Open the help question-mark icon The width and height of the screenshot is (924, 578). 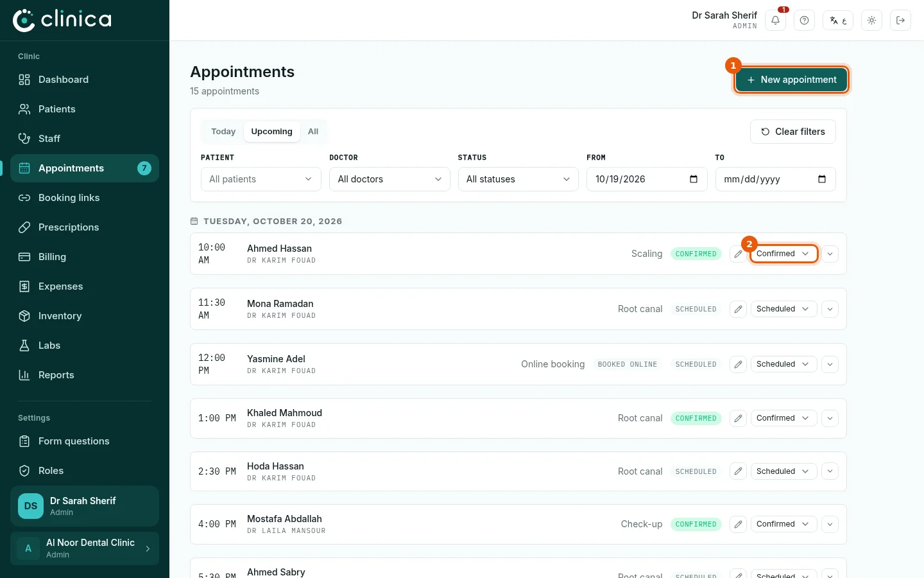804,21
